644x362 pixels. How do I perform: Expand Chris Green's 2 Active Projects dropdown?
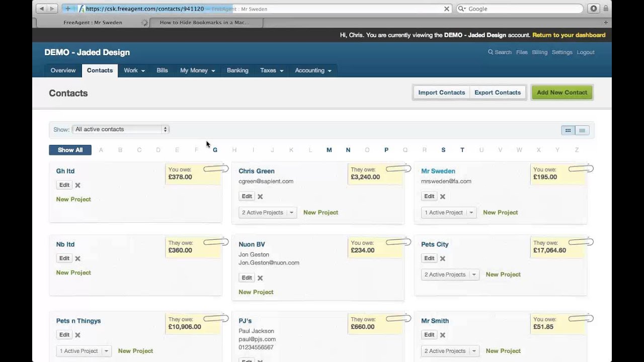click(268, 213)
